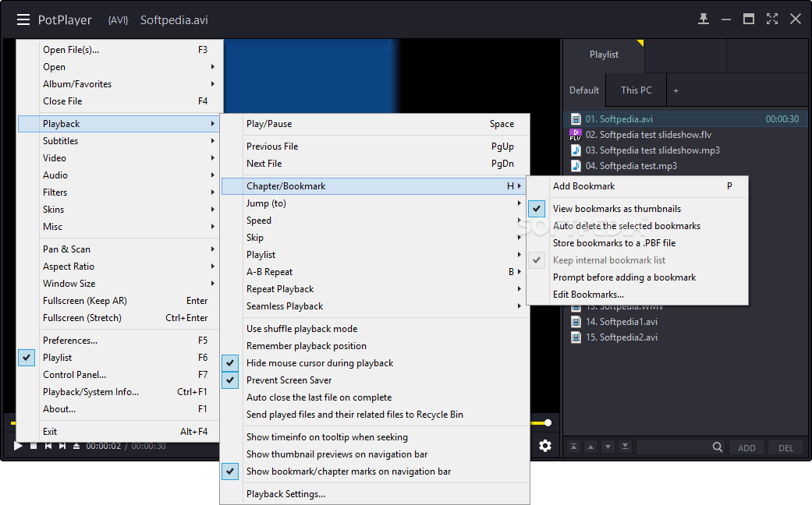The width and height of the screenshot is (812, 505).
Task: Select 02. Softpedia test slideshow.flv playlist row
Action: (686, 135)
